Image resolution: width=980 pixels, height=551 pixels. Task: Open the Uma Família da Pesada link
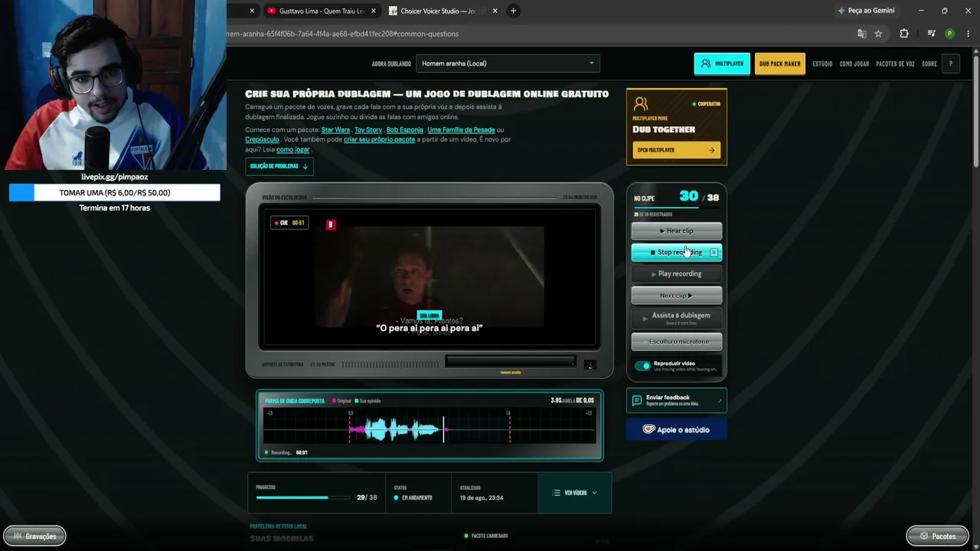461,129
